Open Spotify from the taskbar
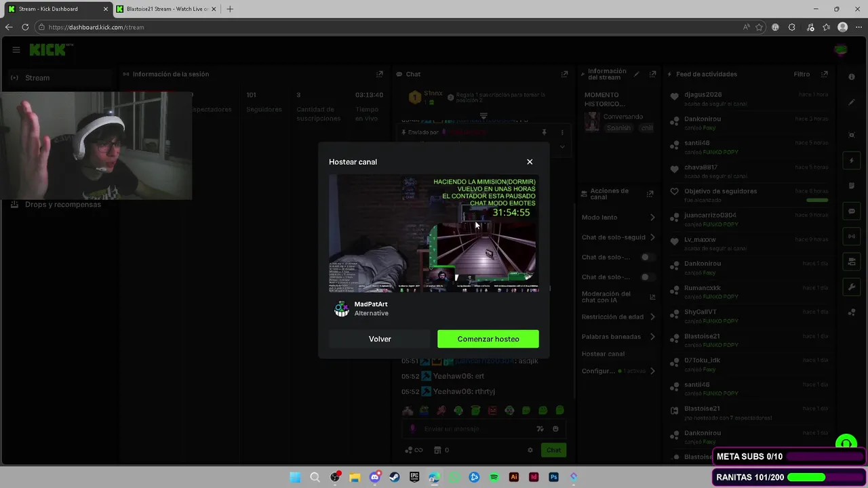 pyautogui.click(x=494, y=477)
